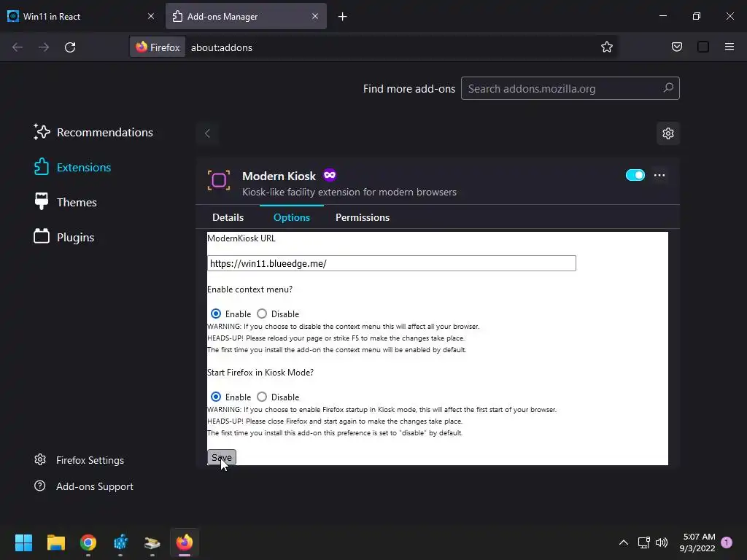Image resolution: width=747 pixels, height=560 pixels.
Task: Close the Win11 in React tab
Action: 151,16
